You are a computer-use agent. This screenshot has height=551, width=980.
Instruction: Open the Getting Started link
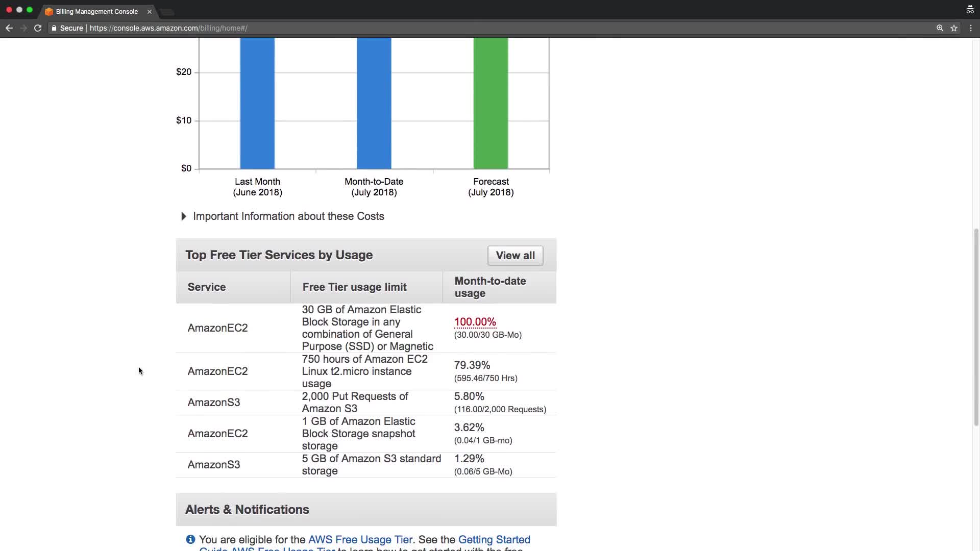[x=494, y=539]
